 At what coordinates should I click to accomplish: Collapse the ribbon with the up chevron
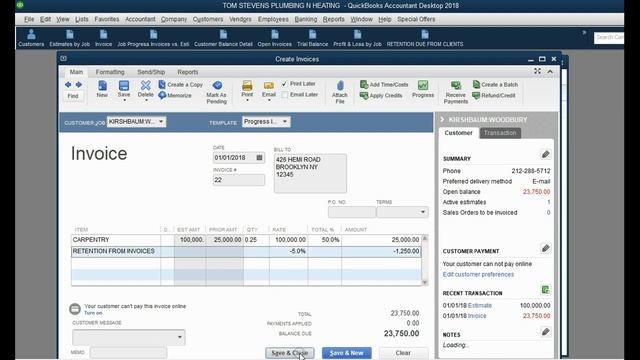click(550, 71)
